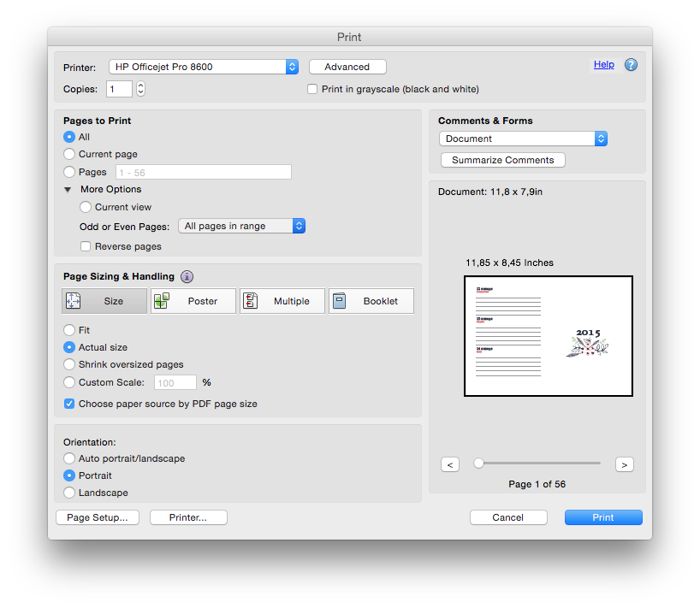Collapse the More Options disclosure triangle
The height and width of the screenshot is (608, 700).
pyautogui.click(x=68, y=190)
